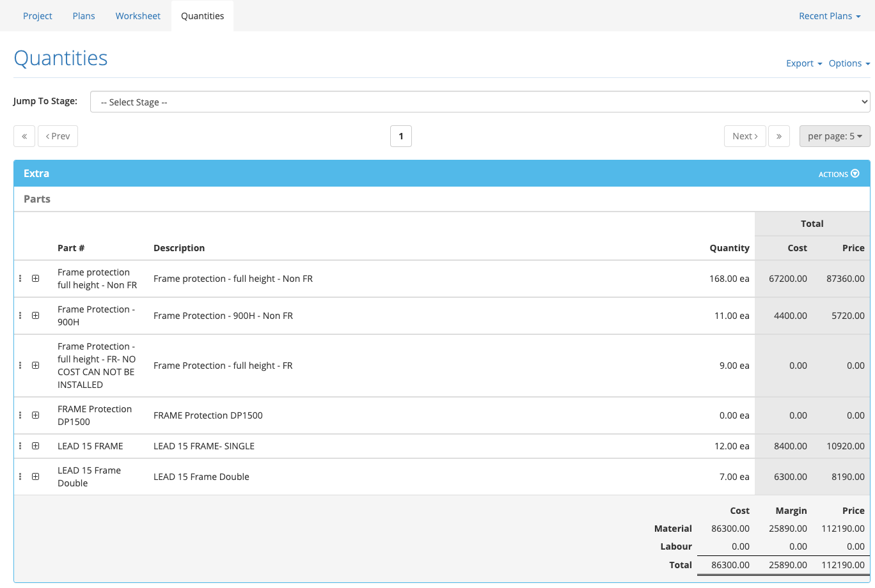Go to the first page
875x588 pixels.
click(24, 136)
